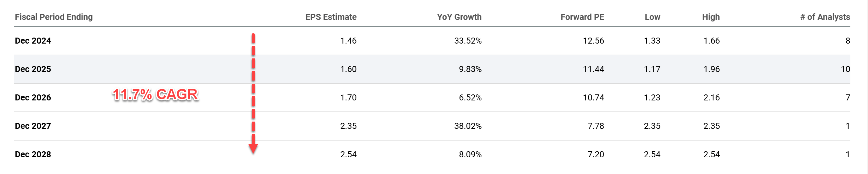Select the YoY Growth column header
The width and height of the screenshot is (868, 174).
[x=459, y=17]
